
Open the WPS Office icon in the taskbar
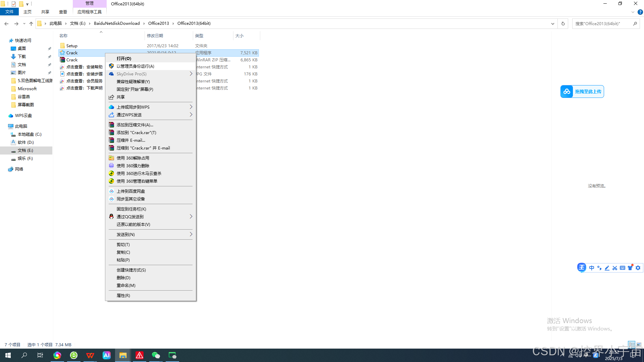coord(90,355)
